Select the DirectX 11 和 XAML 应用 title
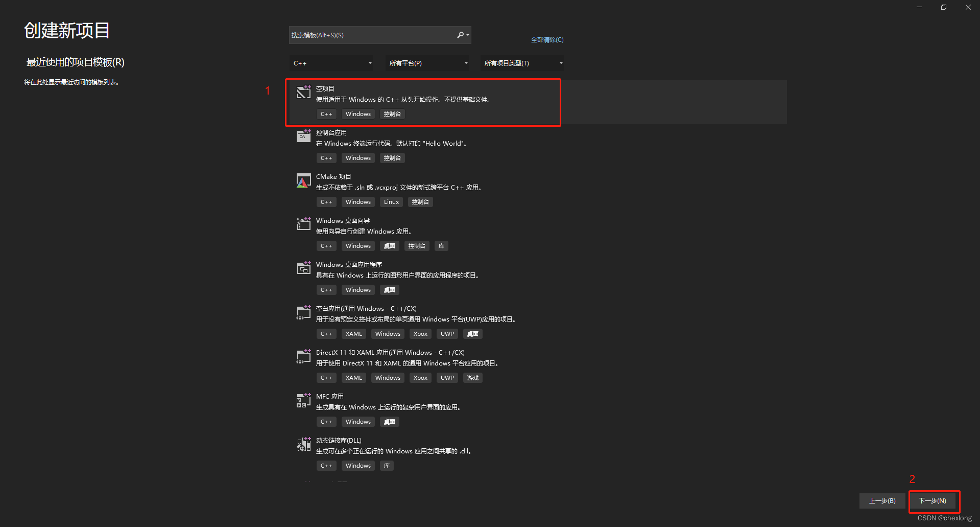980x527 pixels. pos(390,353)
